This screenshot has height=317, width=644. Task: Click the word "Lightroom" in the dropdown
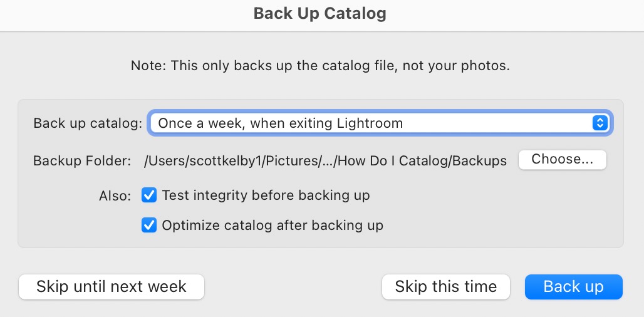point(370,123)
